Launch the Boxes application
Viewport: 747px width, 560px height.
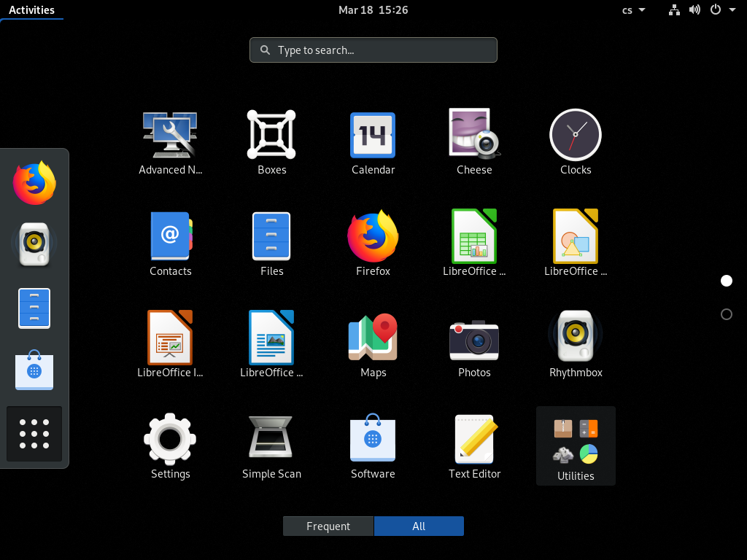point(271,143)
